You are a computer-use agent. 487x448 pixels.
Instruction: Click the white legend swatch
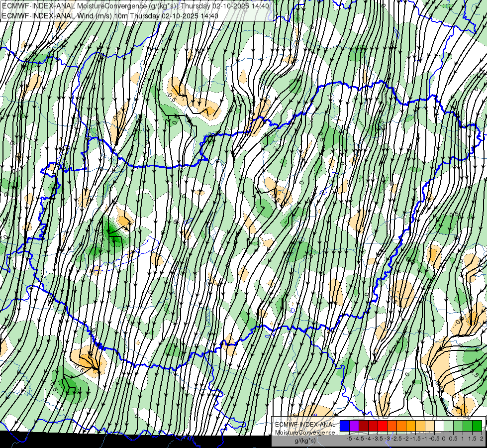coord(439,426)
